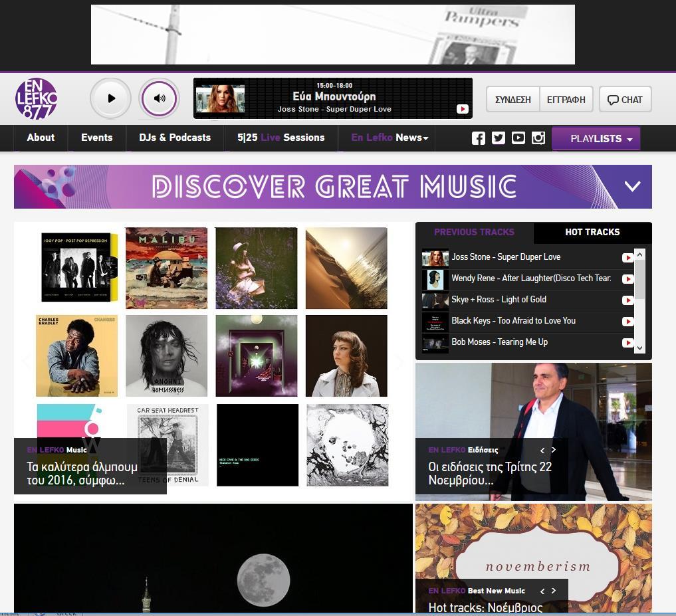
Task: Show previous Best New Music item arrow
Action: click(542, 591)
